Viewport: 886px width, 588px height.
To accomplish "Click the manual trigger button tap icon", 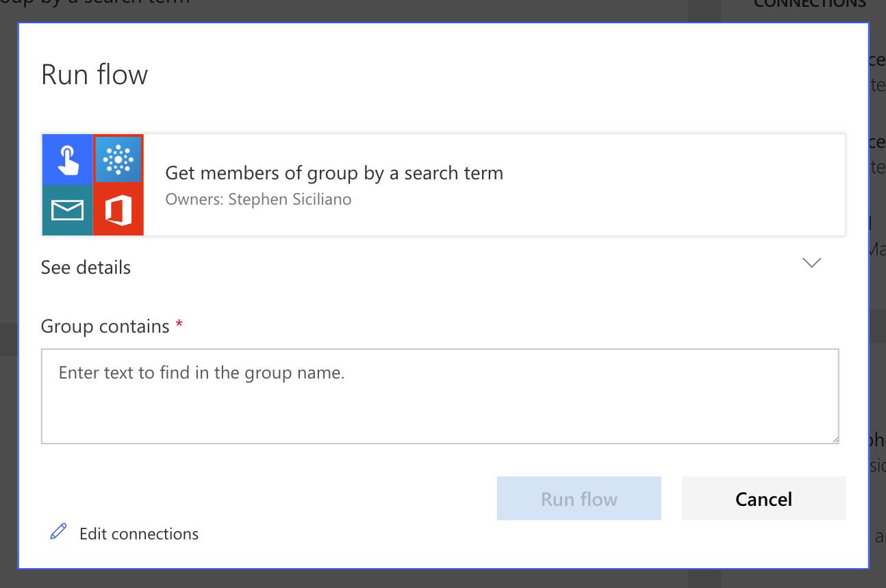I will point(67,159).
